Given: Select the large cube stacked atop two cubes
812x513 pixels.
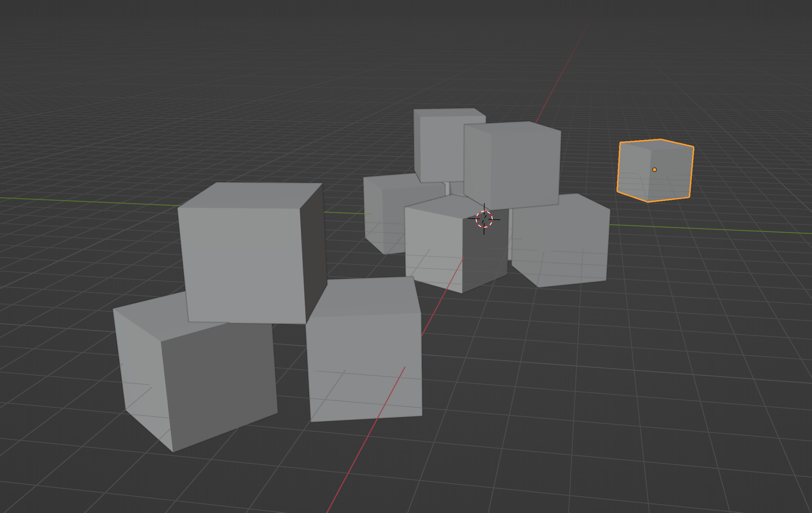Looking at the screenshot, I should click(252, 253).
